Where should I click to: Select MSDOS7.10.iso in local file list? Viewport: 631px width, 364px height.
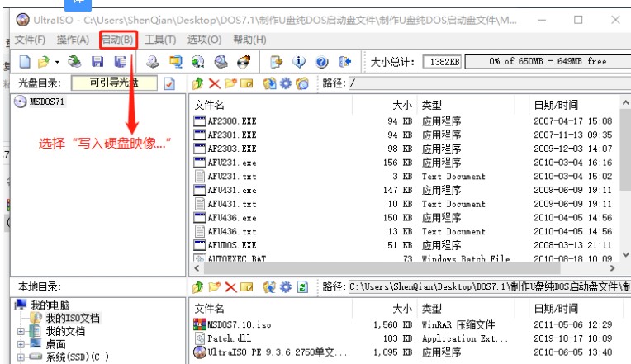click(x=239, y=324)
